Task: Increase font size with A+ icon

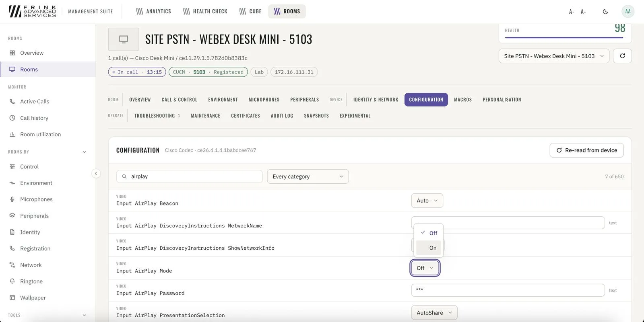Action: [583, 12]
